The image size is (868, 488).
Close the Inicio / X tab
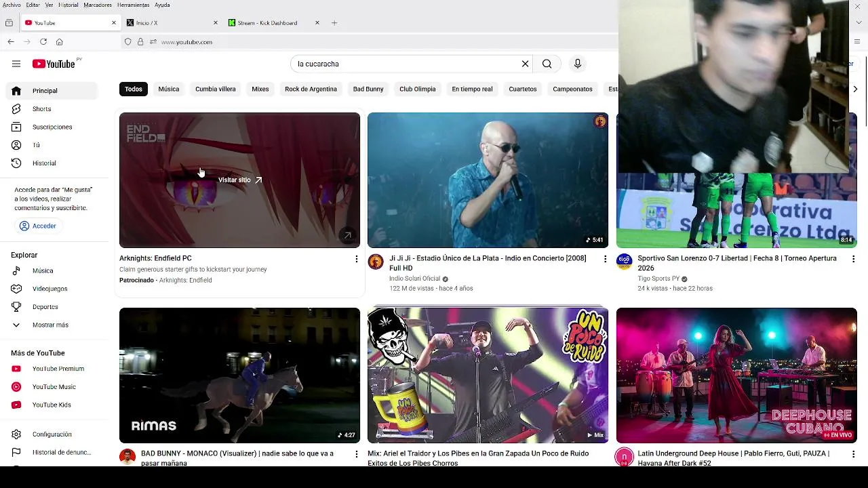[x=216, y=23]
